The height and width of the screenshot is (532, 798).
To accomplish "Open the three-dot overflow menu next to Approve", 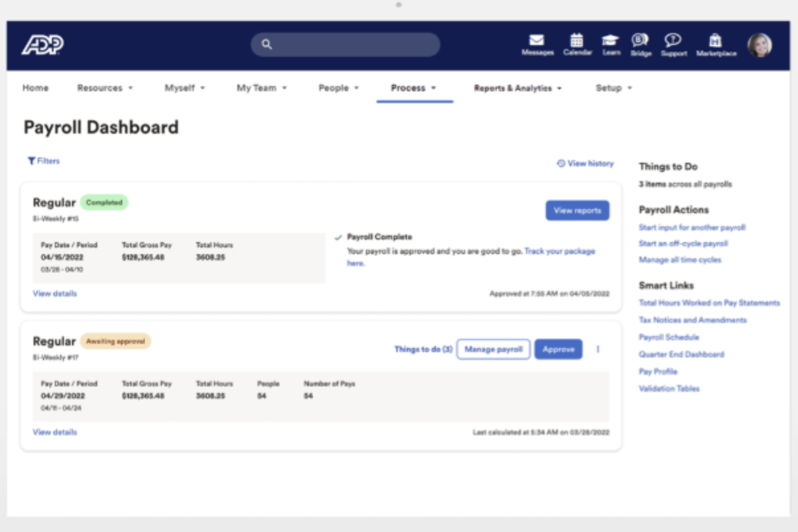I will click(x=597, y=349).
